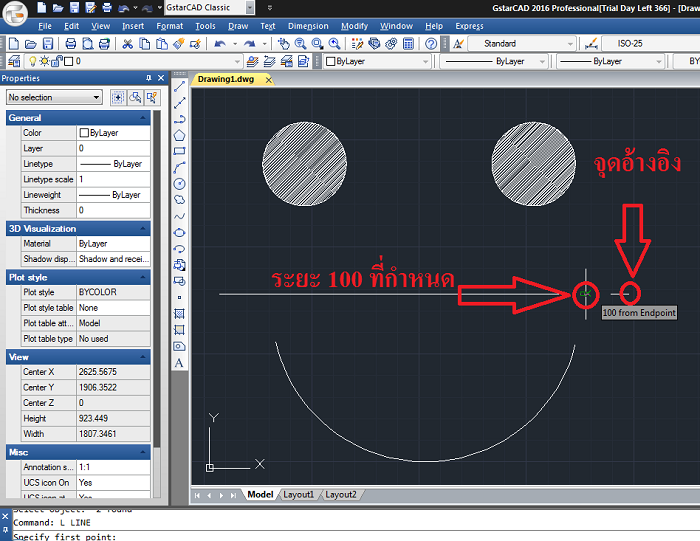Click the Quick Select icon in Properties
700x541 pixels.
pyautogui.click(x=152, y=97)
